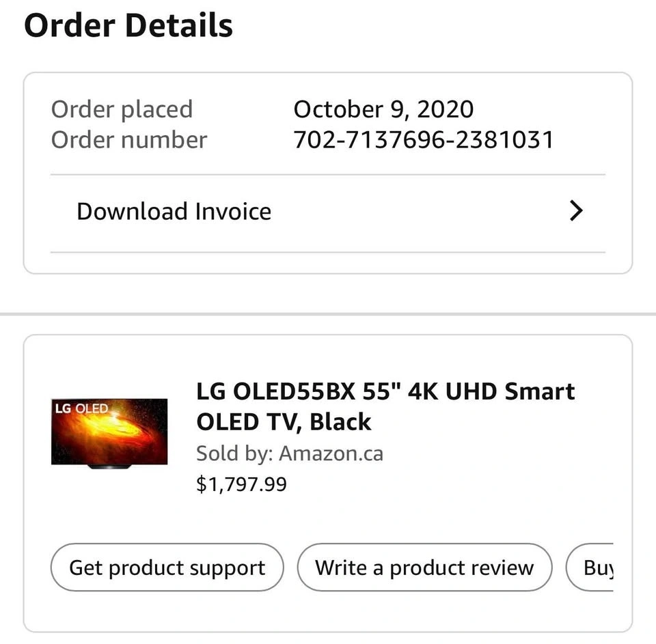Tap the TV stand base in product image
The width and height of the screenshot is (656, 644).
coord(109,466)
